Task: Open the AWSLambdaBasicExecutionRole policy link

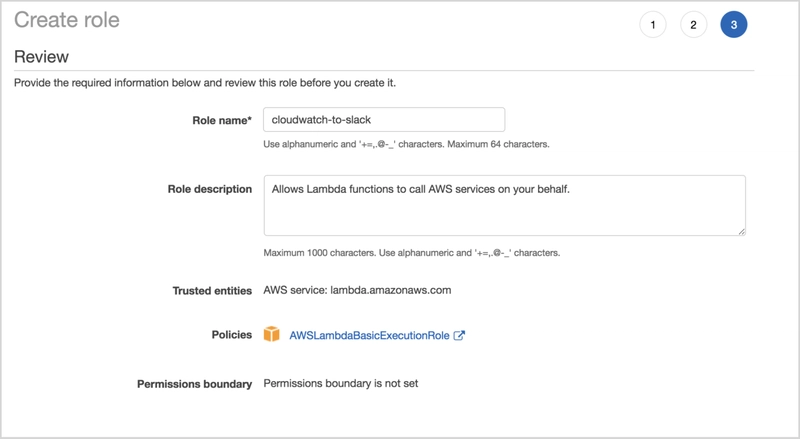Action: (369, 335)
